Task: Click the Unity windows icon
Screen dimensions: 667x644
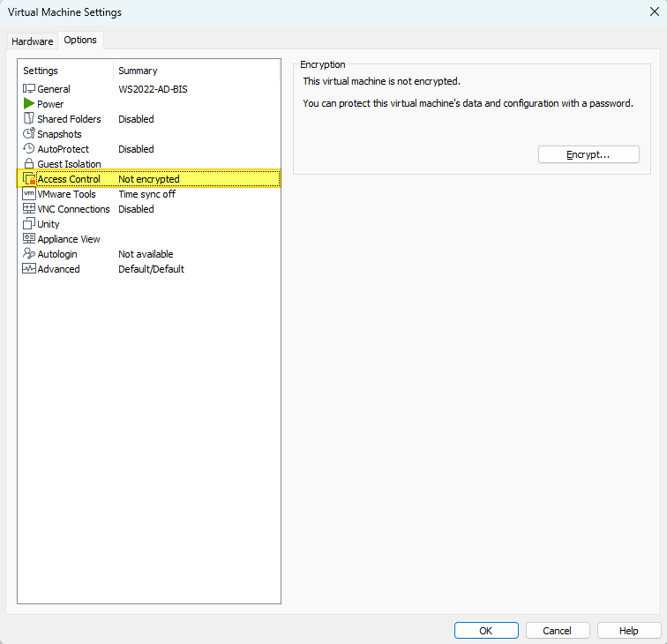Action: [28, 224]
